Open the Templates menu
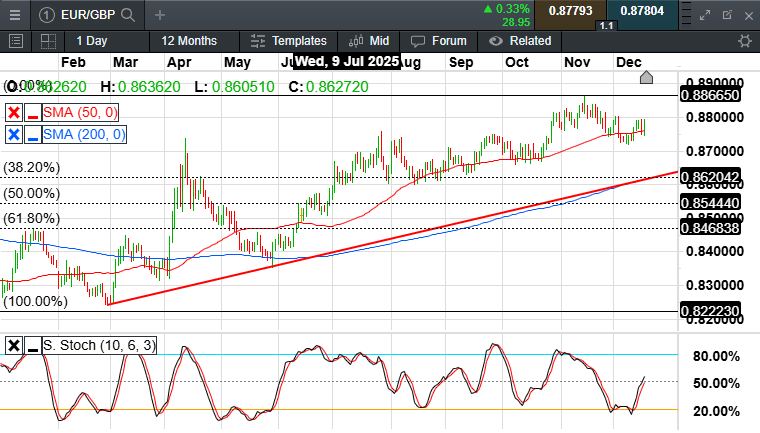The width and height of the screenshot is (760, 433). pos(289,41)
